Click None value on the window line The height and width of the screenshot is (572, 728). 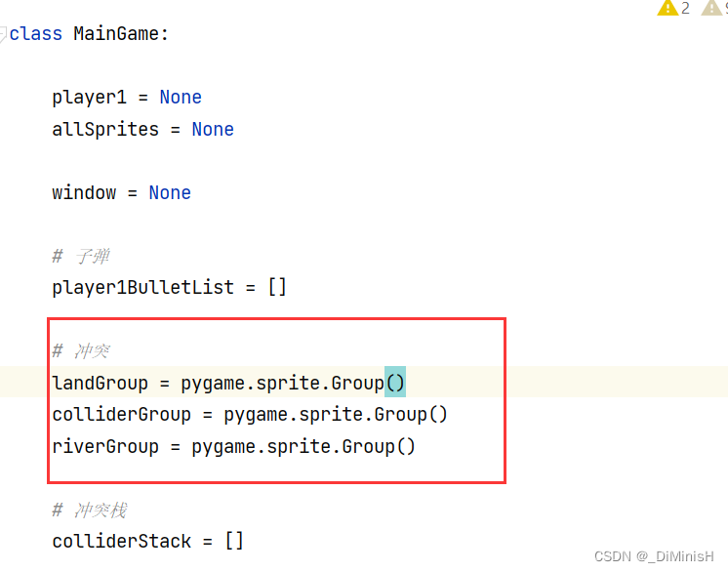pyautogui.click(x=170, y=192)
